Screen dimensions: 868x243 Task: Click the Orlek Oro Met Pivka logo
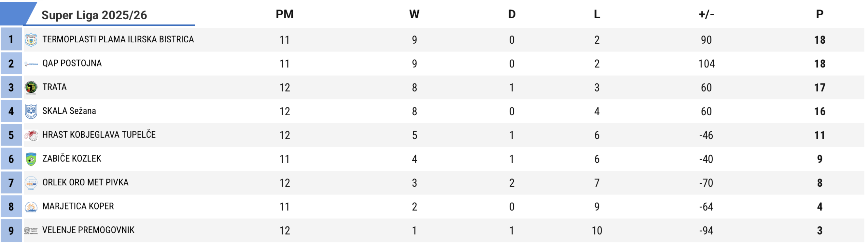(x=31, y=183)
